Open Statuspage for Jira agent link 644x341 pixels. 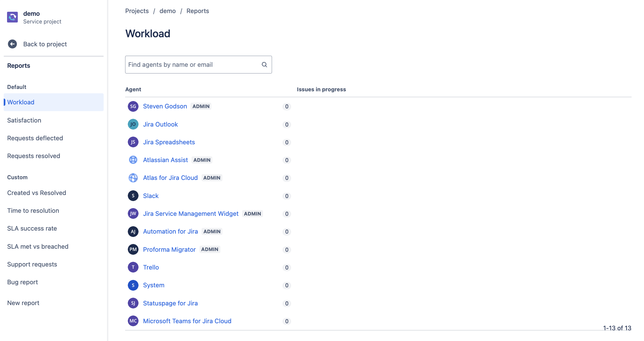tap(170, 303)
